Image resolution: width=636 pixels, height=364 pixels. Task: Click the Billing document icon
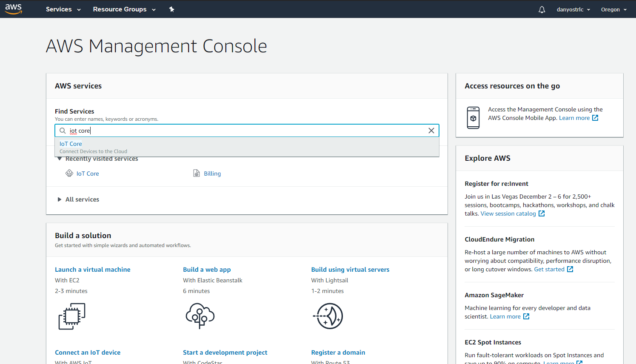[x=197, y=173]
